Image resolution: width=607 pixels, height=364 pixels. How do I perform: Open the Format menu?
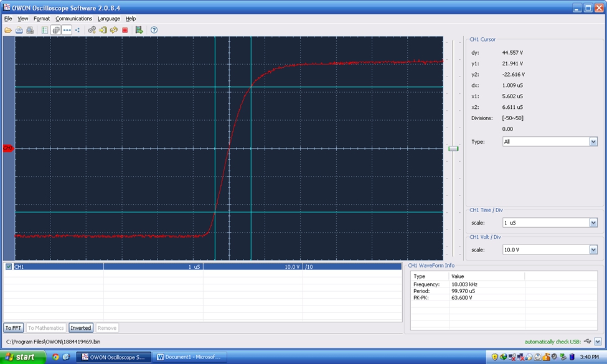[x=42, y=19]
